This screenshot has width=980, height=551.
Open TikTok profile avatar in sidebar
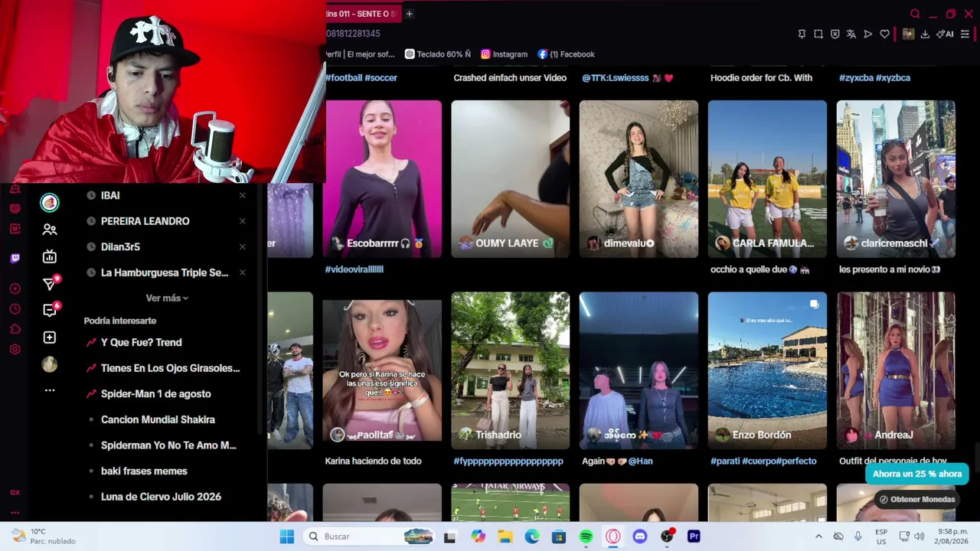coord(50,364)
